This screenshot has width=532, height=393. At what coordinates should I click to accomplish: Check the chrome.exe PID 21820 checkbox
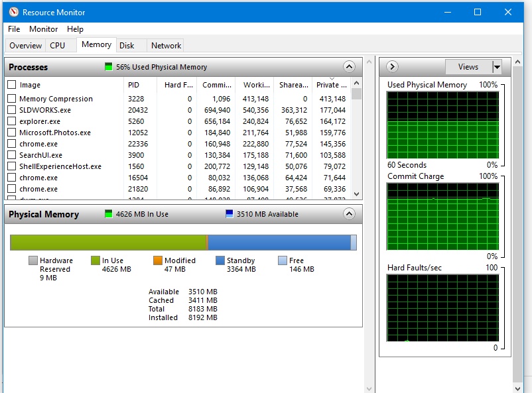pyautogui.click(x=11, y=188)
